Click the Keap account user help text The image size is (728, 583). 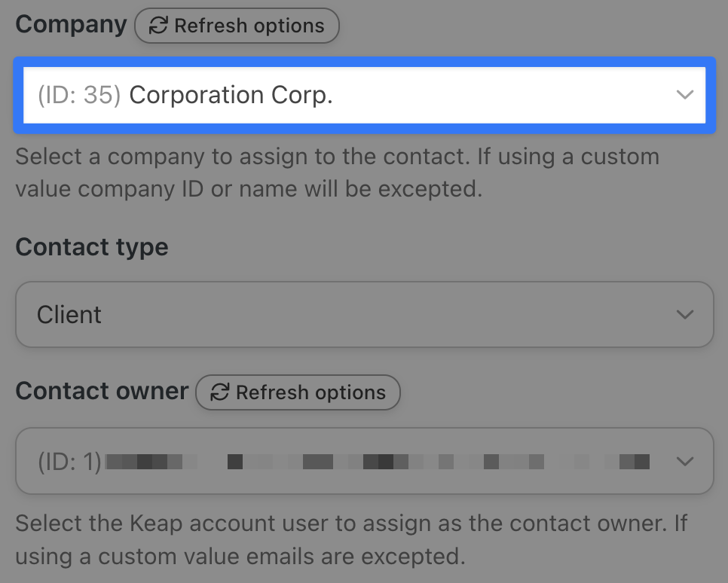(351, 539)
